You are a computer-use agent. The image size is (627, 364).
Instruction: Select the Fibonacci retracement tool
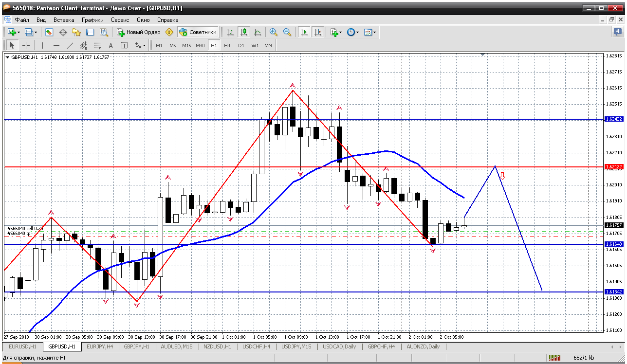coord(97,45)
